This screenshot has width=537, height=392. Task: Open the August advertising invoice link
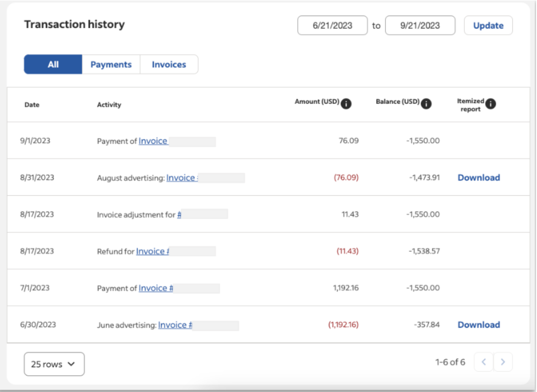coord(182,178)
